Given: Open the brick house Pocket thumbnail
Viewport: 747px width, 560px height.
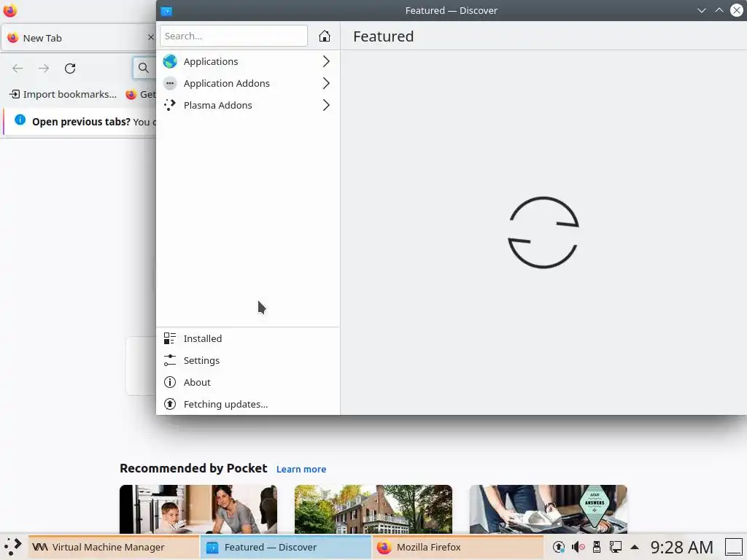Looking at the screenshot, I should tap(373, 509).
